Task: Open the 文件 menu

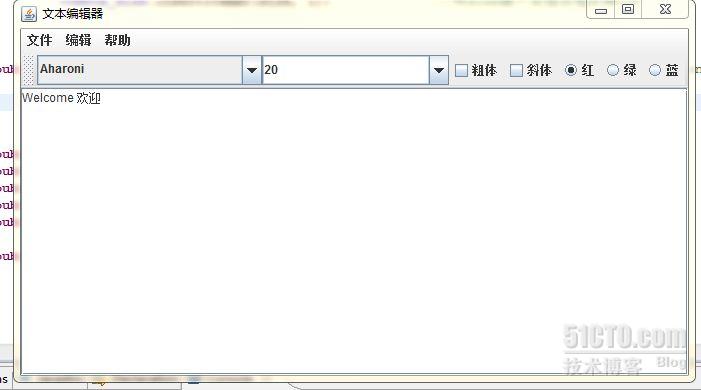Action: click(x=39, y=41)
